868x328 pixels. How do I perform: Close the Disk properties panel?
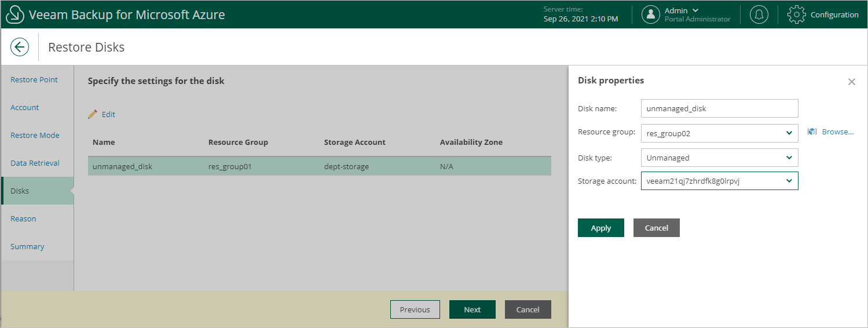pos(851,82)
